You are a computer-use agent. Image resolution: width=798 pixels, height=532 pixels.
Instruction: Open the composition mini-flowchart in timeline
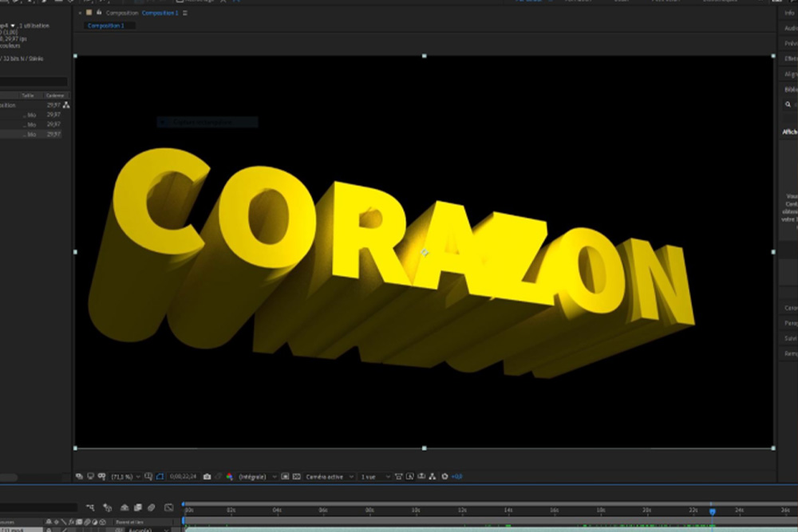click(91, 507)
